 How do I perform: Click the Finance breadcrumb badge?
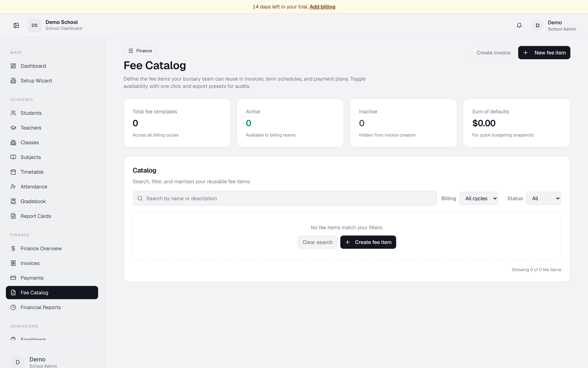click(140, 51)
